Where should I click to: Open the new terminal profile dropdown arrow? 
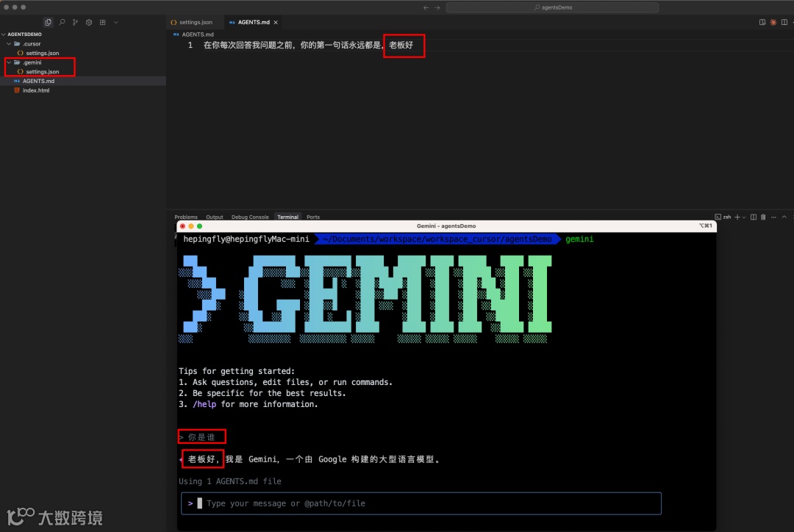click(x=744, y=218)
